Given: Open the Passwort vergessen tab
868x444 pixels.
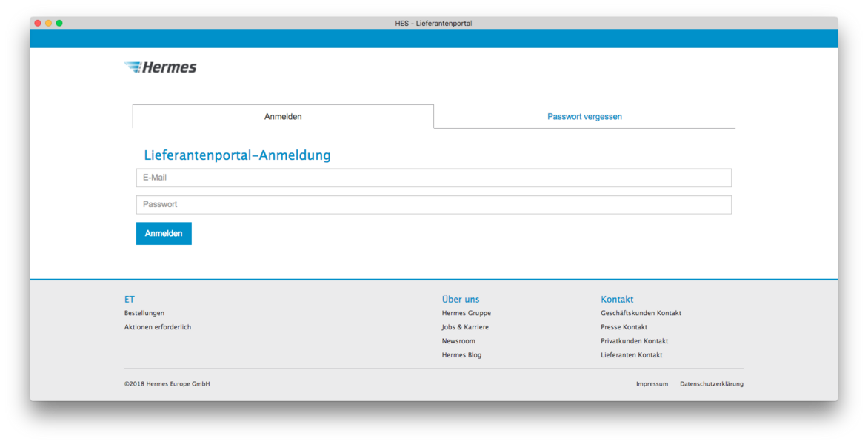Looking at the screenshot, I should (584, 117).
